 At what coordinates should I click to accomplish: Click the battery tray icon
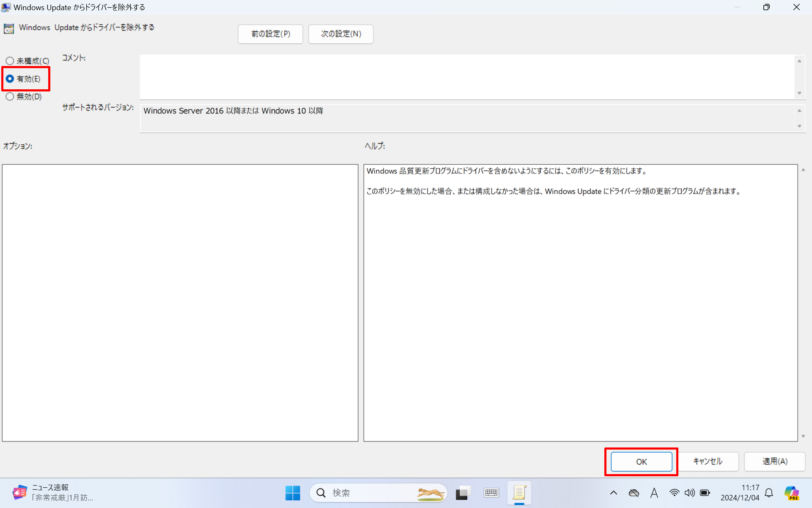click(705, 493)
